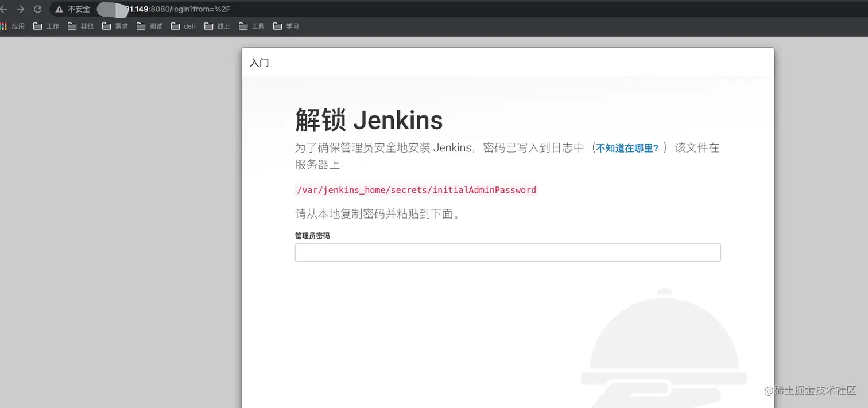Open the 工具 bookmarks folder

coord(251,26)
